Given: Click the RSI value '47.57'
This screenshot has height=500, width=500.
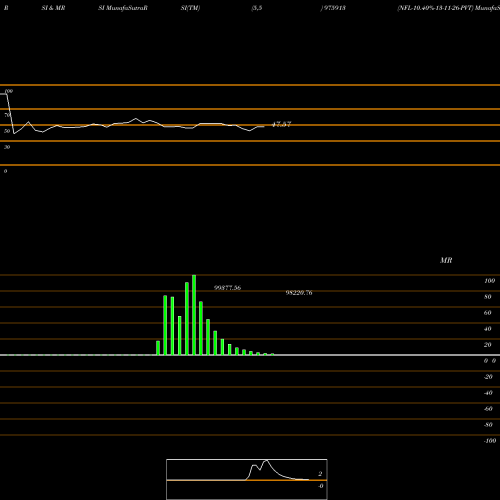Looking at the screenshot, I should 282,124.
